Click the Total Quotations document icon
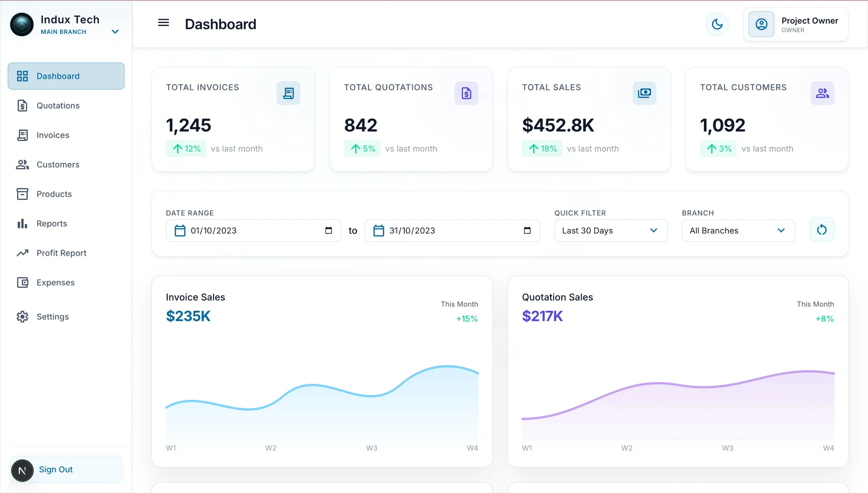868x493 pixels. 466,93
